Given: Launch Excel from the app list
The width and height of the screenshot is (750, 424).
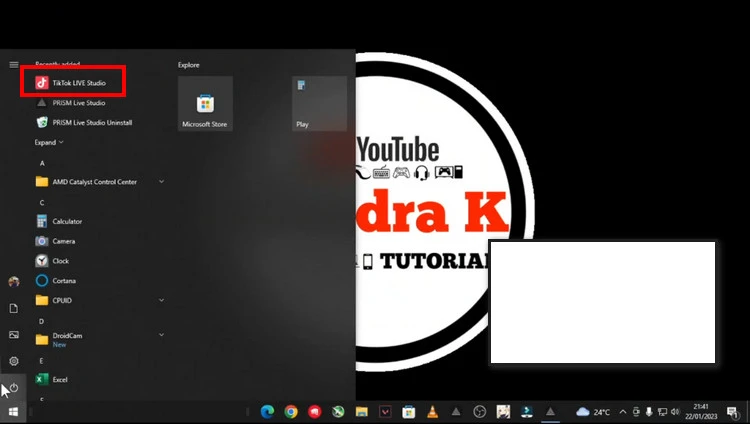Looking at the screenshot, I should click(x=52, y=379).
